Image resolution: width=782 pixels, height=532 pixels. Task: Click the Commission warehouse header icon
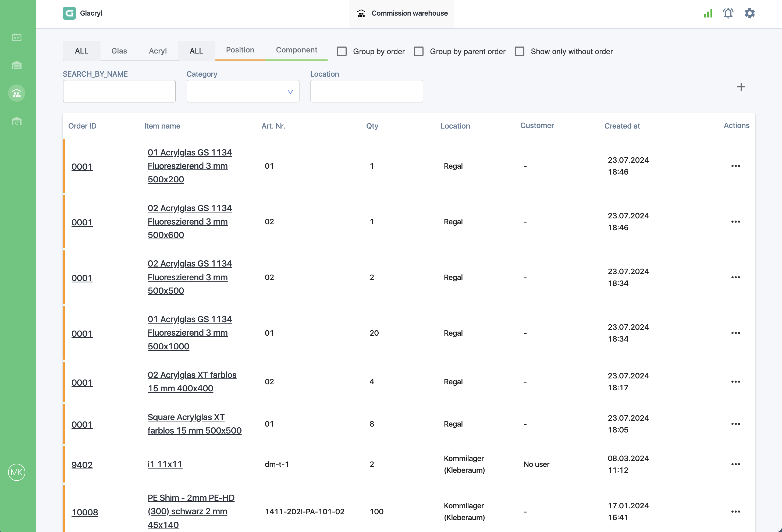click(361, 13)
